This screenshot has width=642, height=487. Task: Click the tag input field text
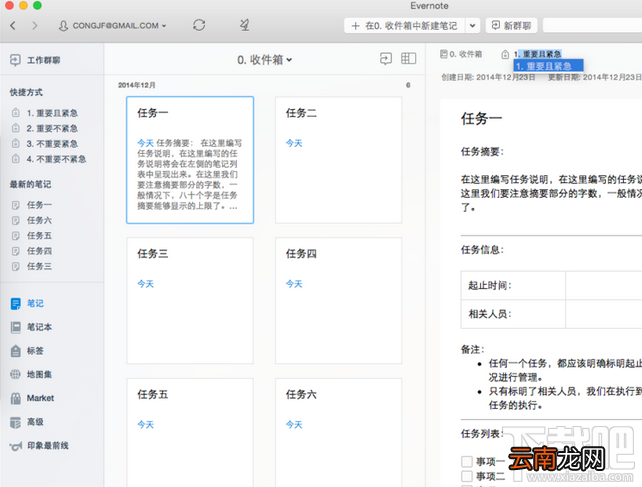click(538, 54)
